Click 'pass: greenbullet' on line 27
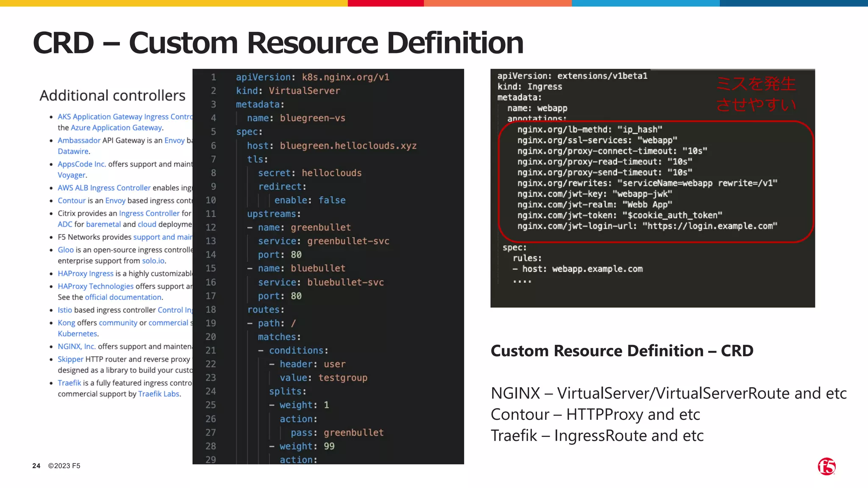The height and width of the screenshot is (488, 868). click(x=337, y=433)
